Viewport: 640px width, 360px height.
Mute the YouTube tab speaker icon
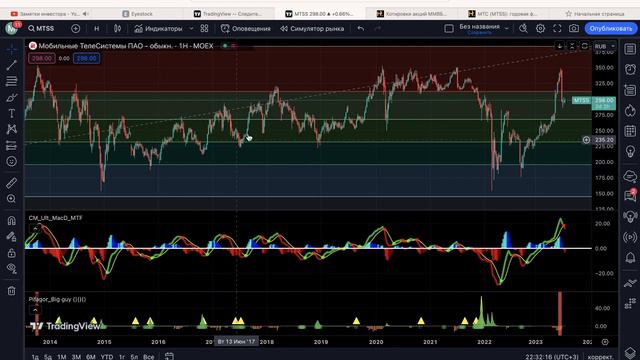point(85,14)
